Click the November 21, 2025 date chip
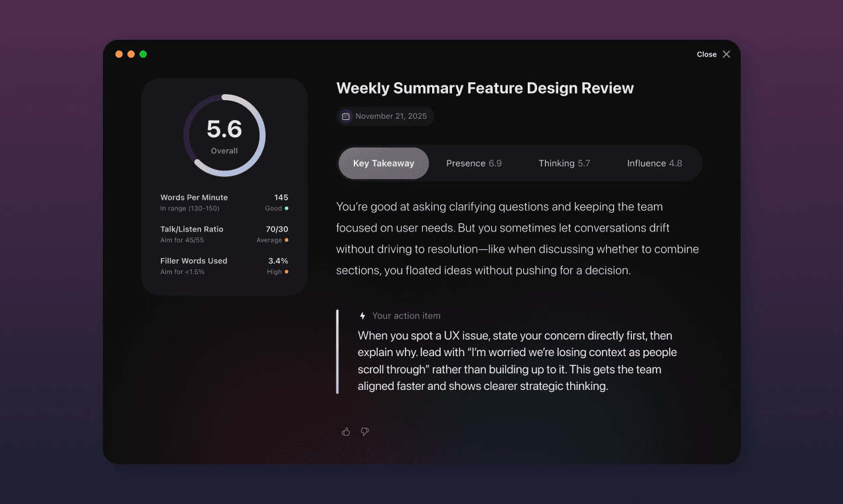 (x=385, y=117)
